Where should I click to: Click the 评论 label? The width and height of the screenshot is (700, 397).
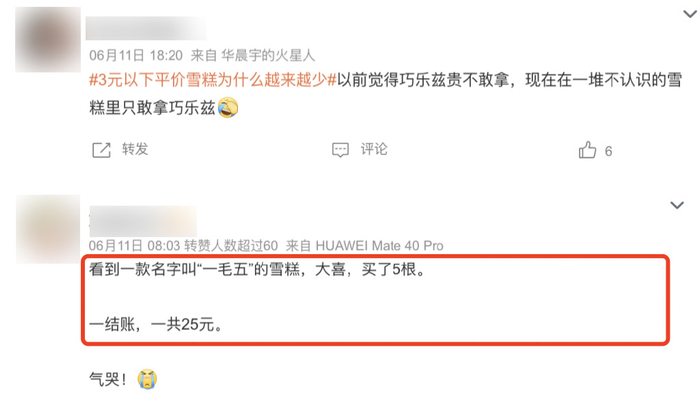(x=374, y=149)
